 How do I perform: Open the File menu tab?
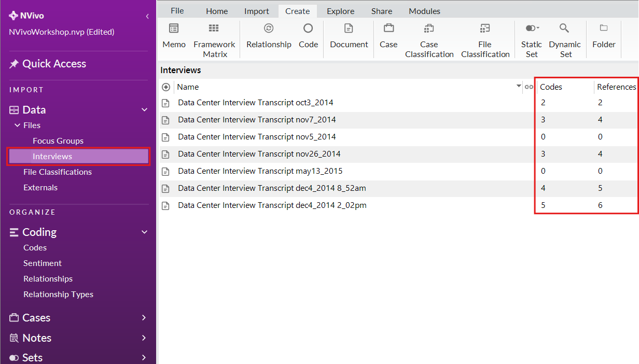(x=177, y=11)
